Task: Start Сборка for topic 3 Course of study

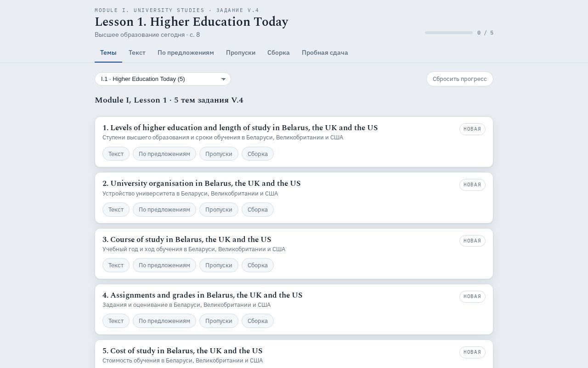Action: tap(258, 265)
